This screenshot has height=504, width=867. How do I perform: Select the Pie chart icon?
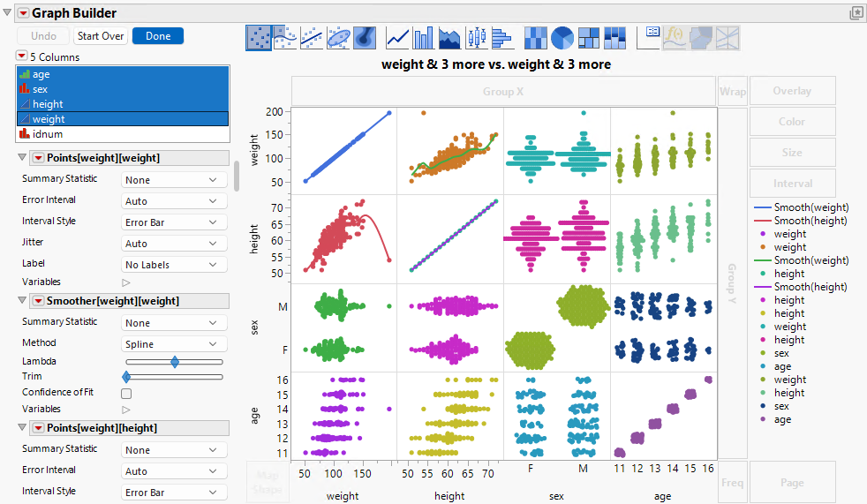562,37
